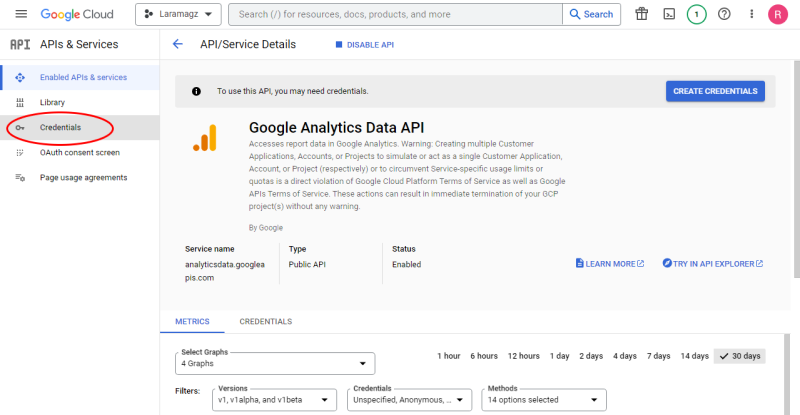Click CREATE CREDENTIALS button
The width and height of the screenshot is (800, 415).
(x=715, y=91)
